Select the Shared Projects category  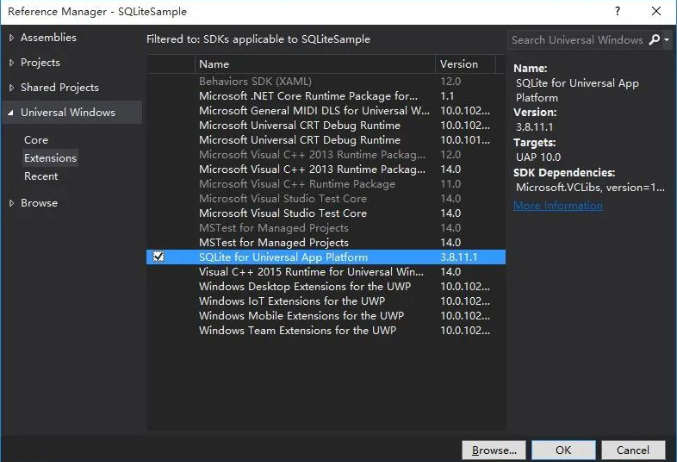pos(60,87)
